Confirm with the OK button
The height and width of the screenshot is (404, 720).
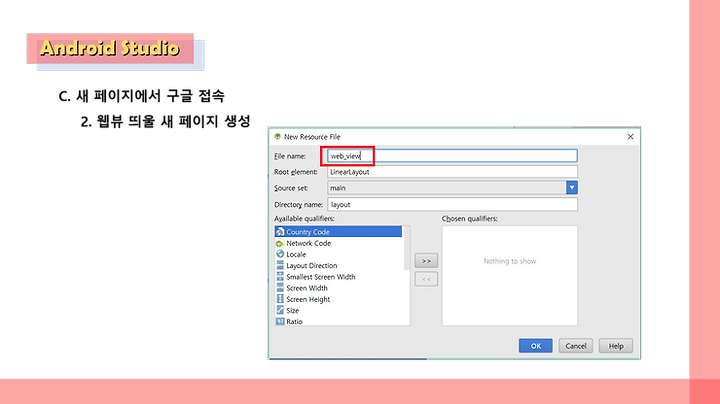pos(535,346)
